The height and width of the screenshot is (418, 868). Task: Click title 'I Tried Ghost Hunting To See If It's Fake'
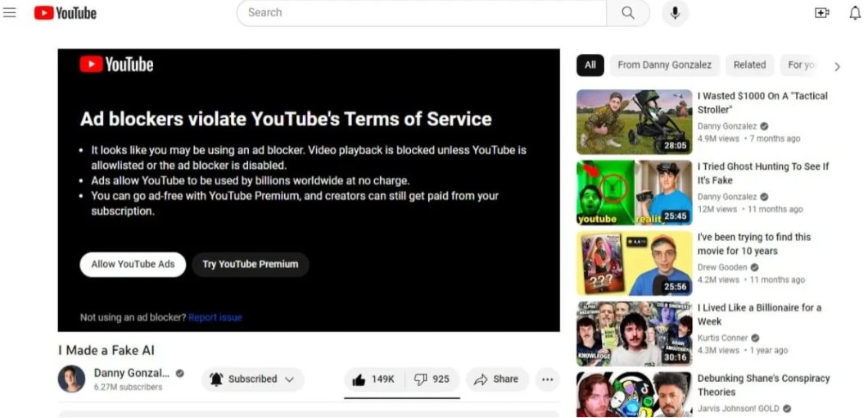[763, 174]
